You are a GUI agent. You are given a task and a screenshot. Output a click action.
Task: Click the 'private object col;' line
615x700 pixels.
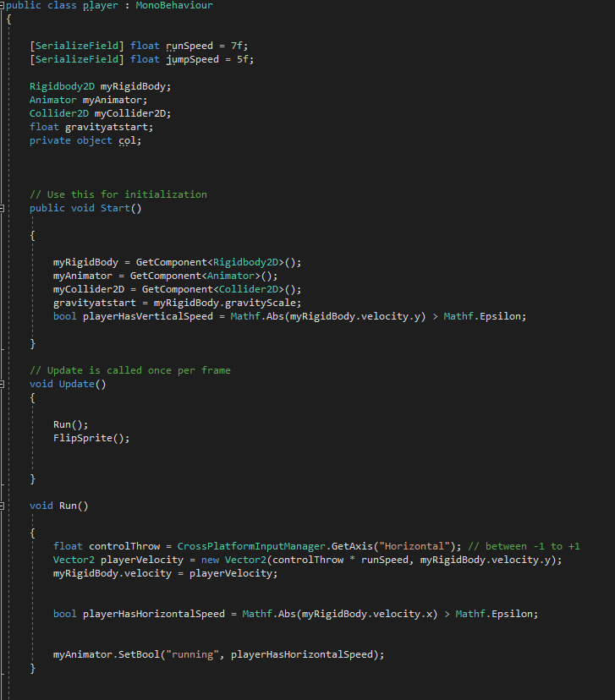pos(85,140)
